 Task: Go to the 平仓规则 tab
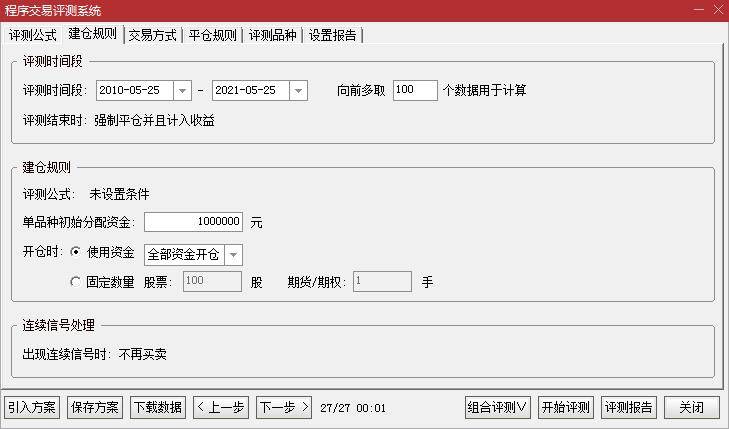click(x=212, y=35)
